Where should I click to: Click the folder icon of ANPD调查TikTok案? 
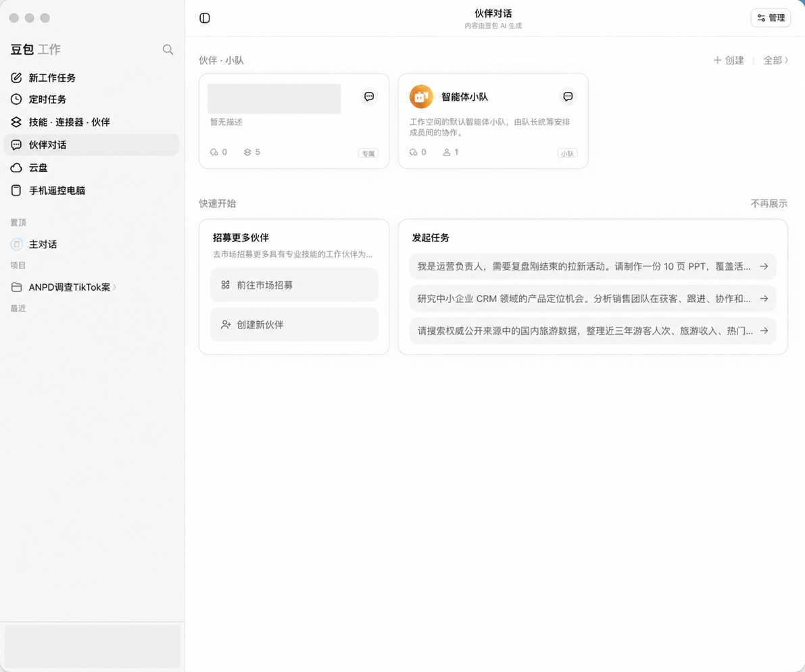pos(16,287)
